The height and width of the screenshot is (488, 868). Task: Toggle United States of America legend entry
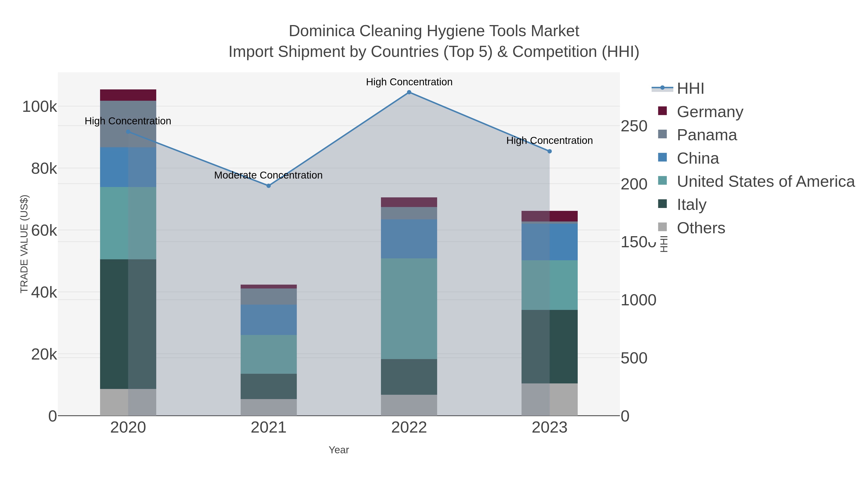point(756,181)
